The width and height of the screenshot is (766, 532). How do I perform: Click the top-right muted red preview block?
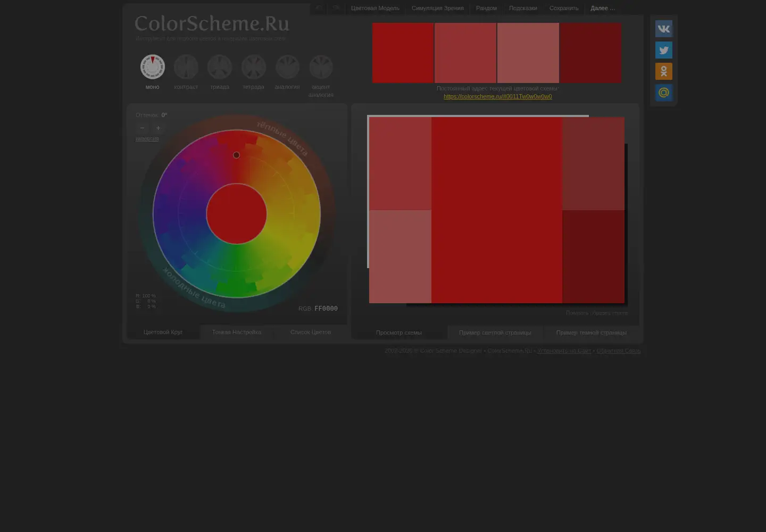[x=593, y=163]
